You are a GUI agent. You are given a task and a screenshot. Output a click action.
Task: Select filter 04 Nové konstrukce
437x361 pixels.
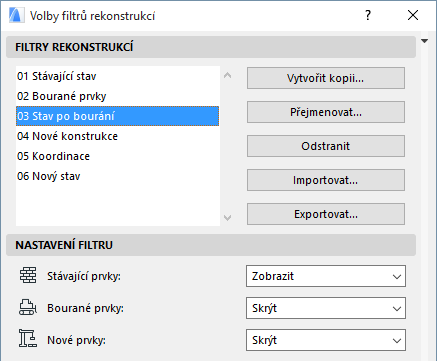pos(117,136)
